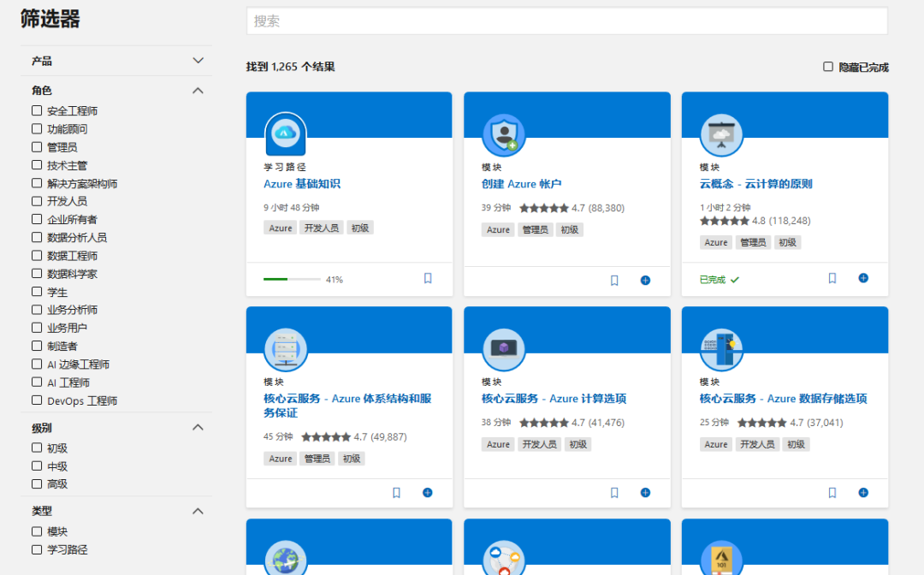Check the 初级 level filter

pos(37,448)
